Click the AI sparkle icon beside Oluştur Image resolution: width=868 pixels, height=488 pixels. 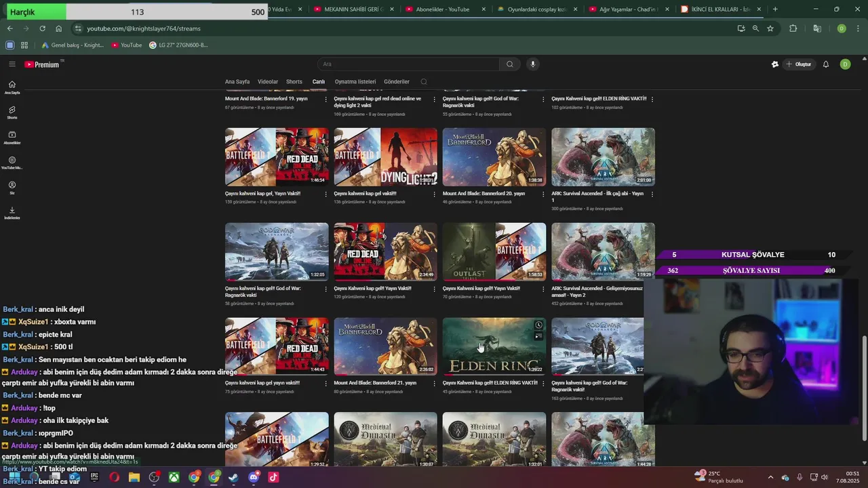point(775,64)
